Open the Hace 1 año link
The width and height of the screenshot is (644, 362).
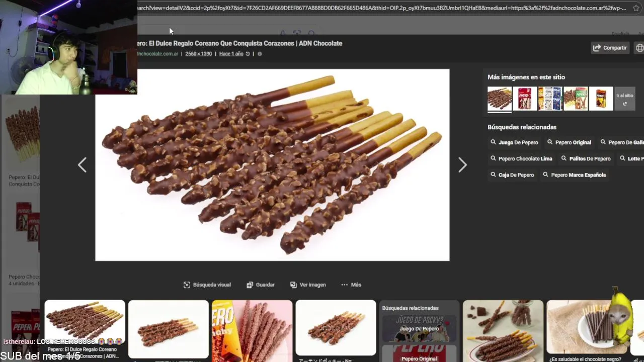[231, 54]
